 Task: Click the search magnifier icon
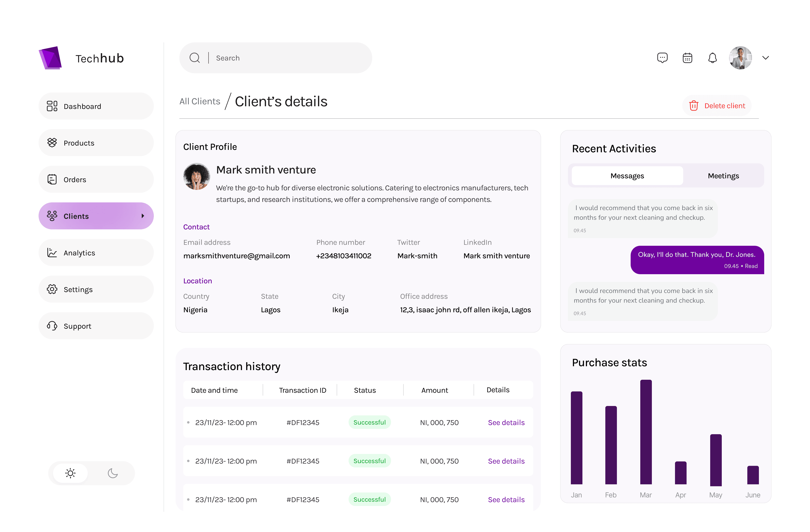click(x=195, y=58)
